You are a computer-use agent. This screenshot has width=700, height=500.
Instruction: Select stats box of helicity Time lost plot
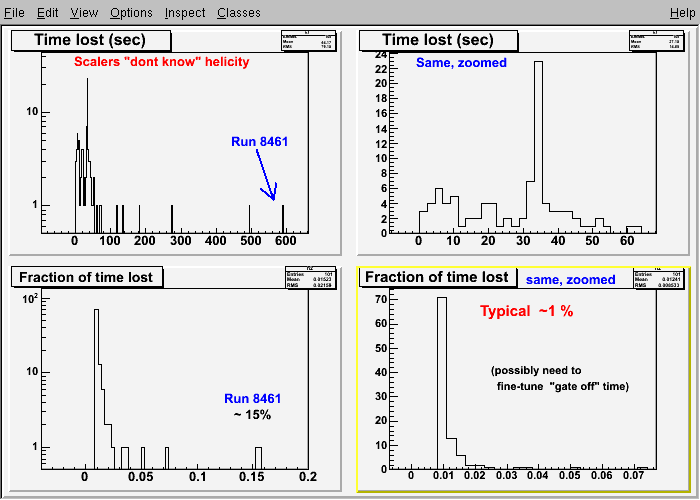(309, 40)
